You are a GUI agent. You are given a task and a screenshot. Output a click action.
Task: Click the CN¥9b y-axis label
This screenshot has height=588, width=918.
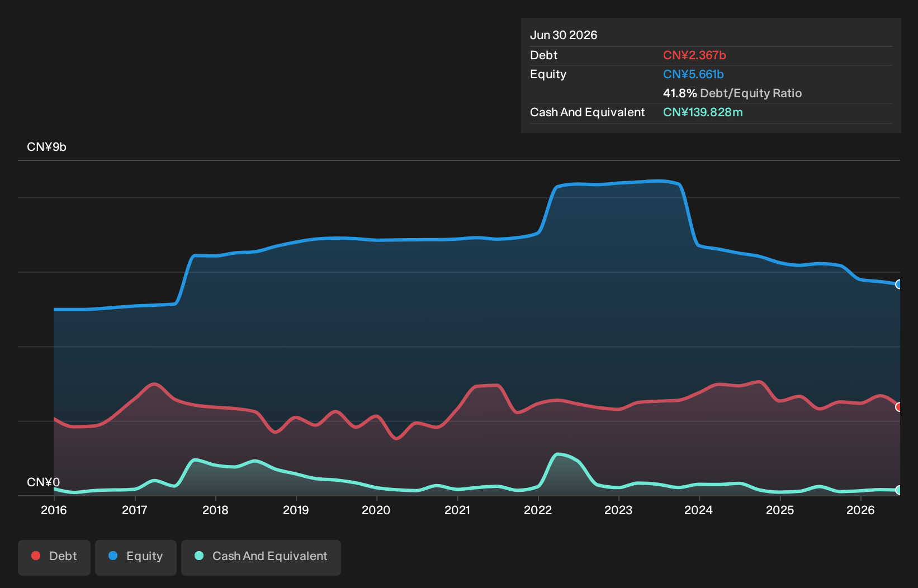tap(46, 147)
